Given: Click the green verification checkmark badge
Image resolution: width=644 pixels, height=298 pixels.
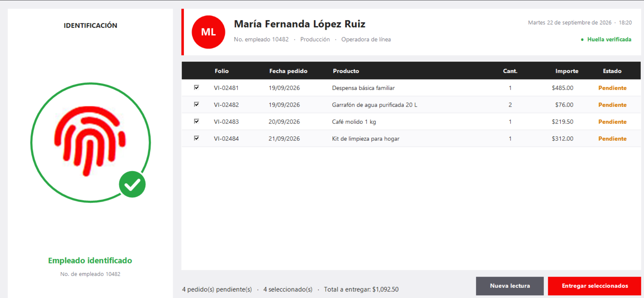Looking at the screenshot, I should coord(132,184).
